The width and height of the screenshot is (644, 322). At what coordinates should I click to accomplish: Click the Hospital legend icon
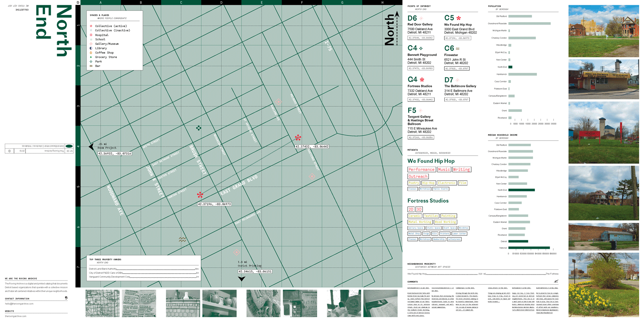91,35
